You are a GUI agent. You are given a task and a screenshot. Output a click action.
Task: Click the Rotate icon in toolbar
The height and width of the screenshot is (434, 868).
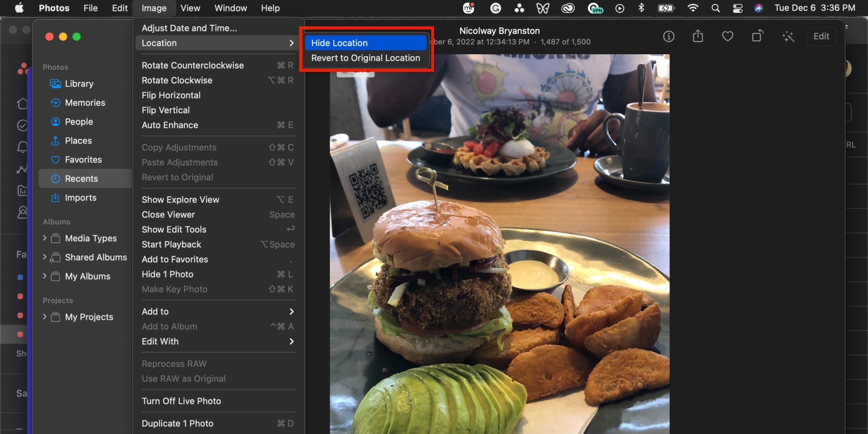click(x=757, y=36)
